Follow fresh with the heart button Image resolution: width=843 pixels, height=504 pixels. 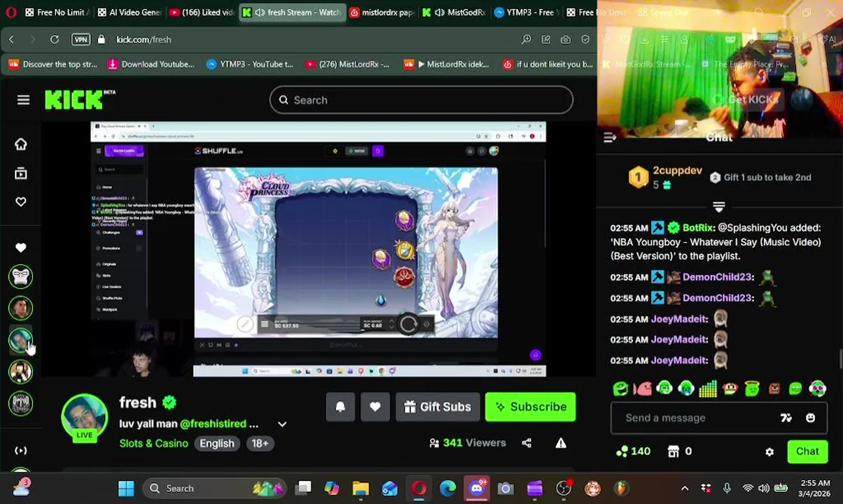click(375, 407)
